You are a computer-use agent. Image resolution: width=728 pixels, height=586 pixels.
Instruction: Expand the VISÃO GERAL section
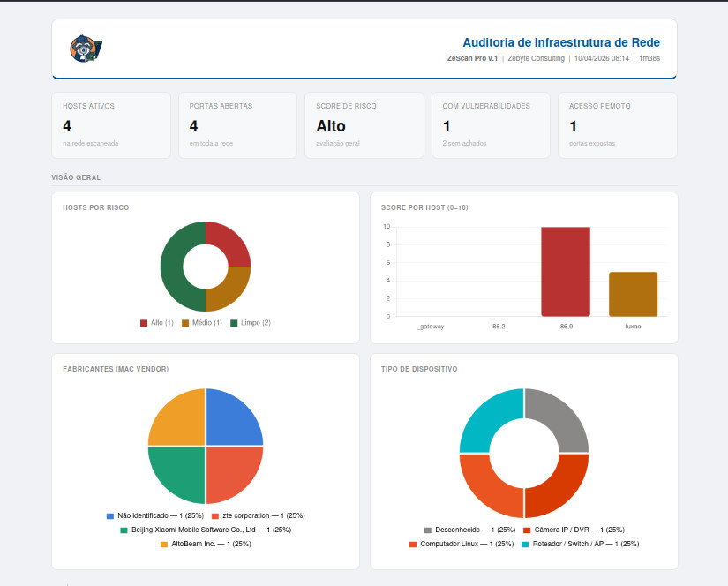[75, 177]
